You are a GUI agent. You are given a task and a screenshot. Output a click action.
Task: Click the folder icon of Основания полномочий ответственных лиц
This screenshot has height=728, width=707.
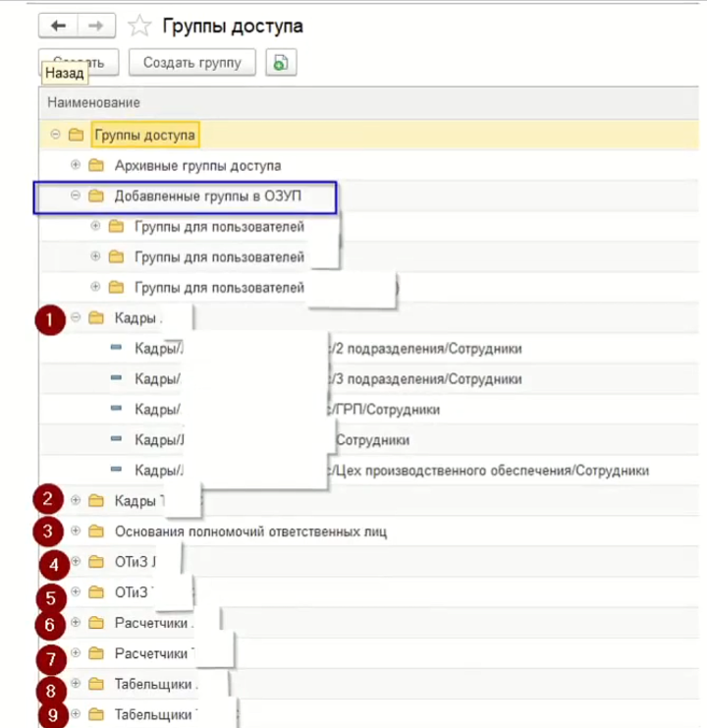click(x=96, y=532)
